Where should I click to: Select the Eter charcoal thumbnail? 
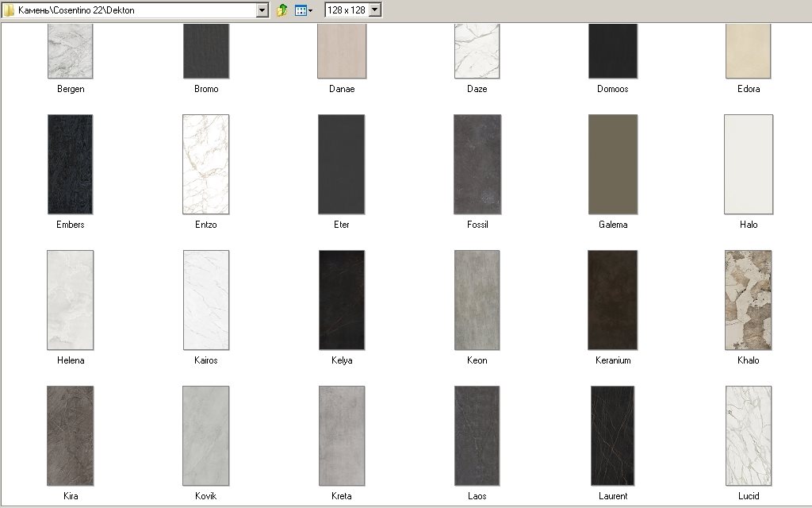[x=341, y=164]
